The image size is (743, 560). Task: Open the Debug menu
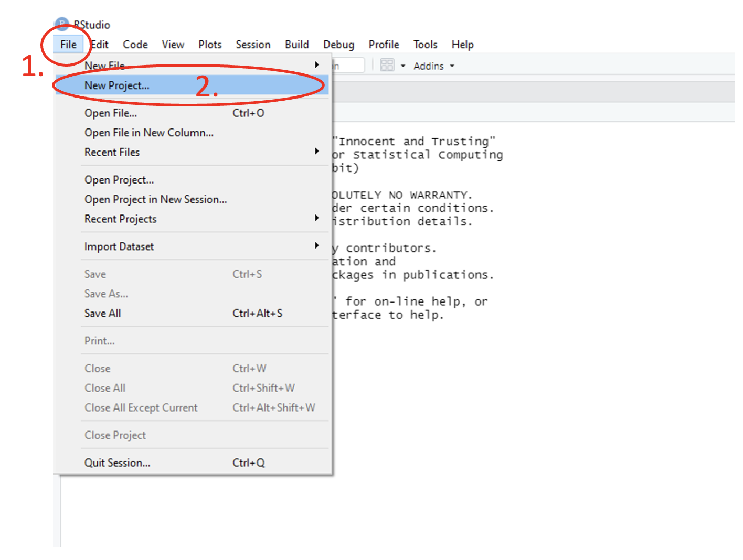338,45
